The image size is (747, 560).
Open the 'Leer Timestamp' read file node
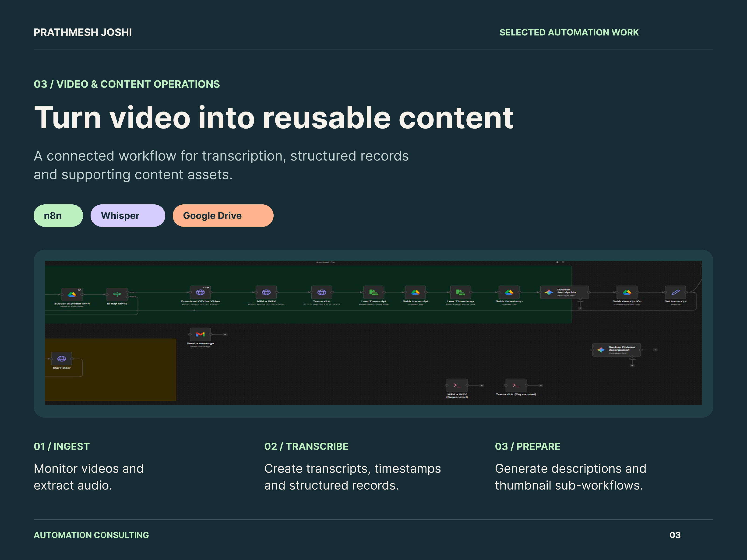point(460,292)
